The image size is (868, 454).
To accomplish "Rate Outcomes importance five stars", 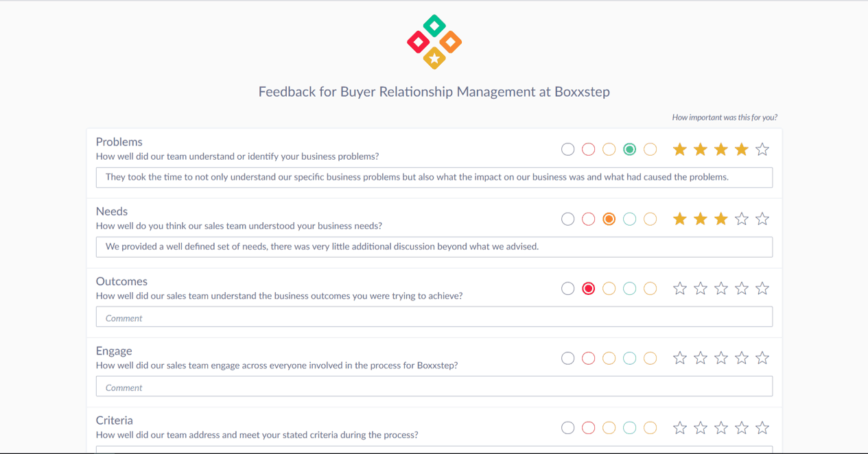I will (x=762, y=289).
